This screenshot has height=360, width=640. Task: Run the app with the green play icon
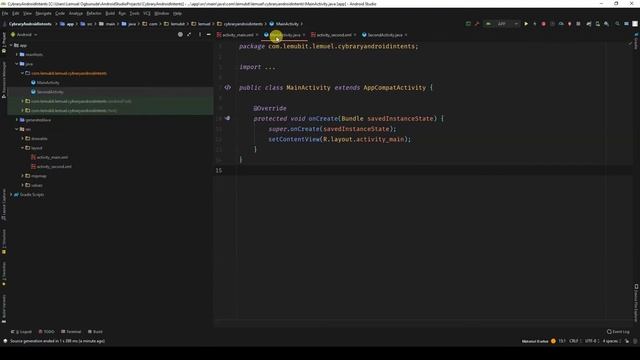click(526, 24)
